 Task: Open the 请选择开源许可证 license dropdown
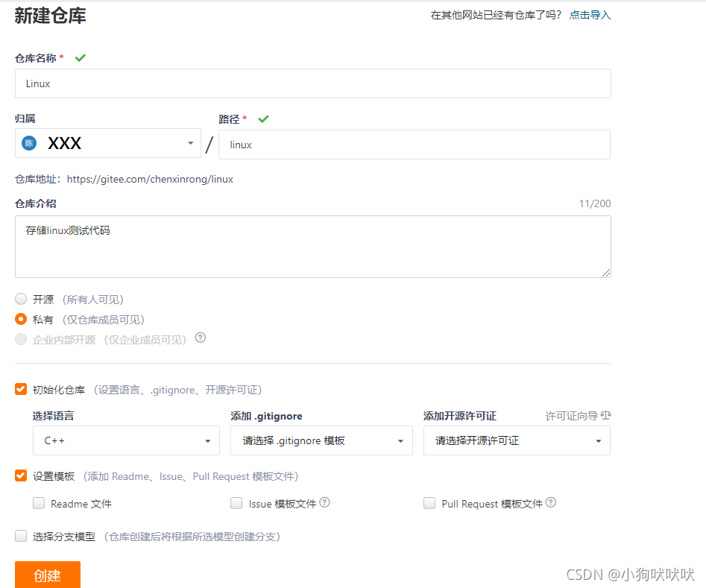click(517, 440)
